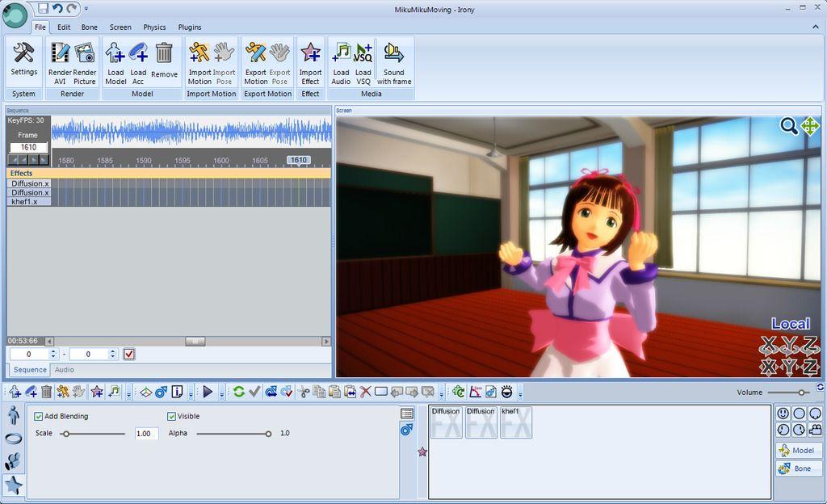Click the green circular refresh arrows icon

[x=239, y=392]
